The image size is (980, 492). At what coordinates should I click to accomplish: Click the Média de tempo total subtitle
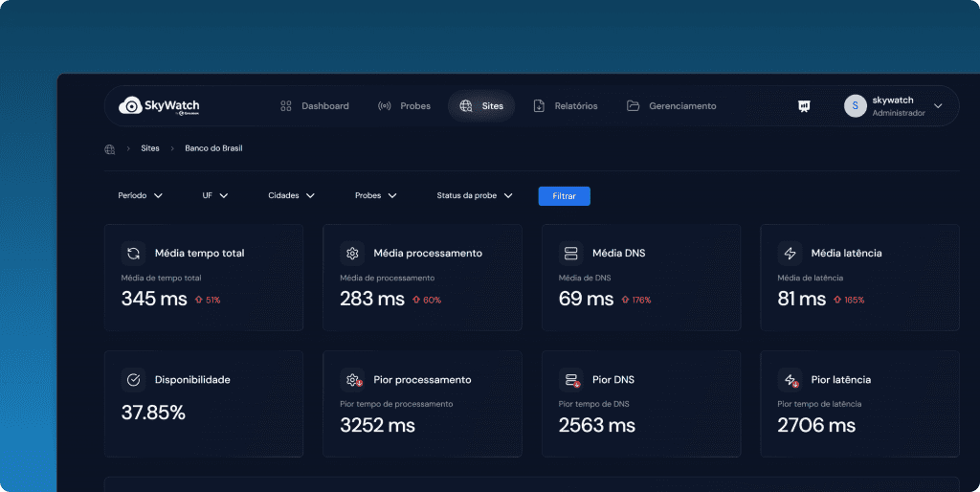pos(161,278)
